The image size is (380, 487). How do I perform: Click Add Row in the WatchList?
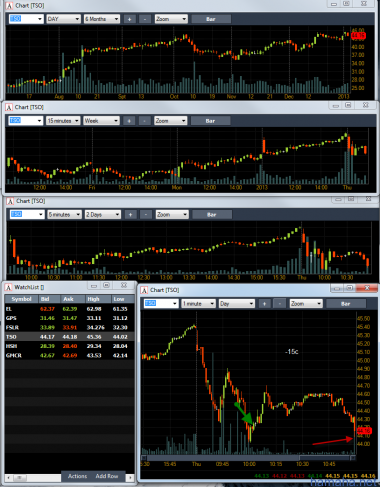pyautogui.click(x=107, y=476)
